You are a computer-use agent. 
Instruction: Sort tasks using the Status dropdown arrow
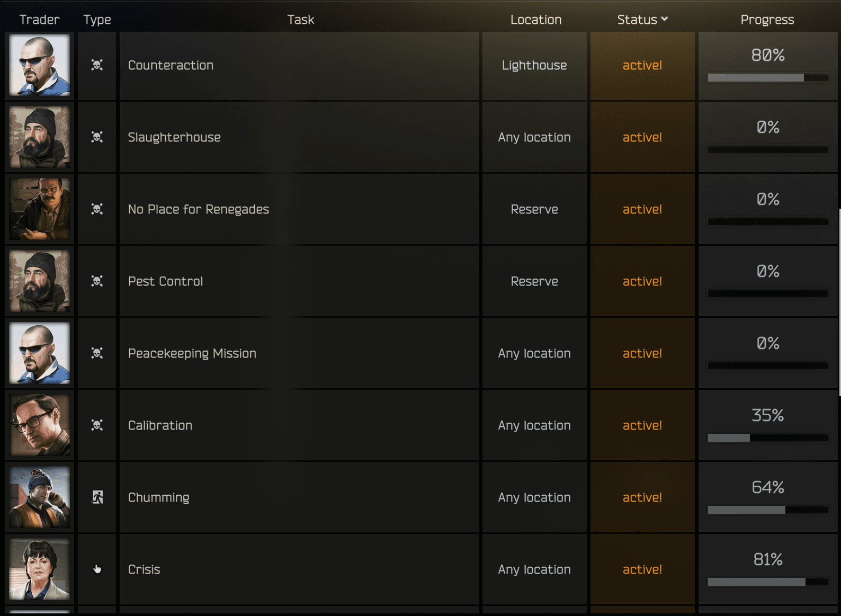tap(665, 20)
